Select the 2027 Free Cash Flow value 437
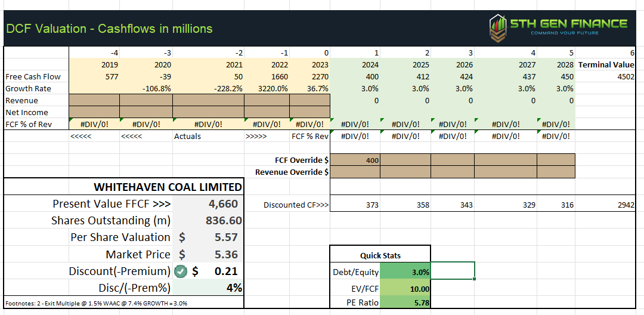The image size is (644, 315). 506,76
